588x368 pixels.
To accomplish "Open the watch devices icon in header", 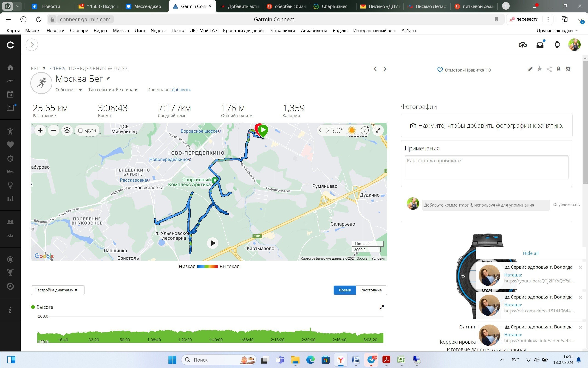I will click(557, 45).
